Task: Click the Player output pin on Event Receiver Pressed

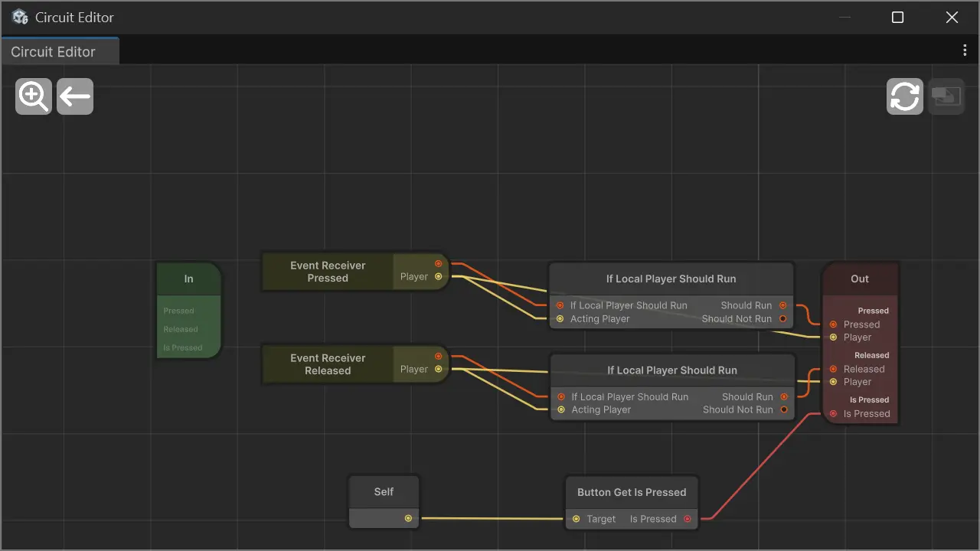Action: [438, 277]
